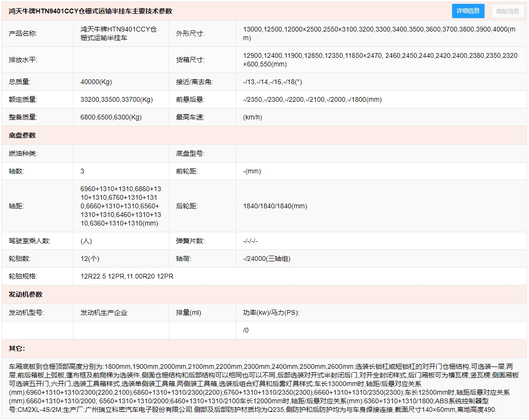The image size is (529, 420).
Task: Click the 弹簧片数 label
Action: click(x=190, y=241)
